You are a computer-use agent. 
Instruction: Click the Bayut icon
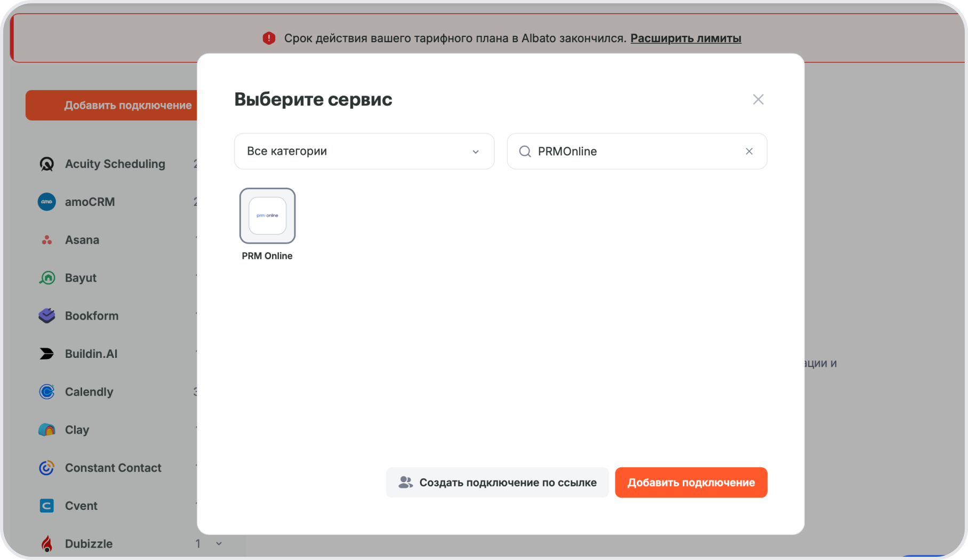point(47,278)
